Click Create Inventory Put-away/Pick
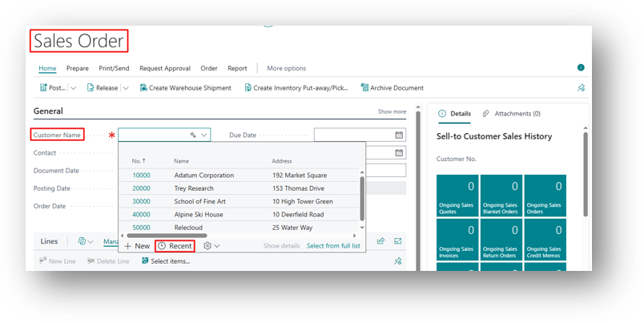 coord(296,87)
